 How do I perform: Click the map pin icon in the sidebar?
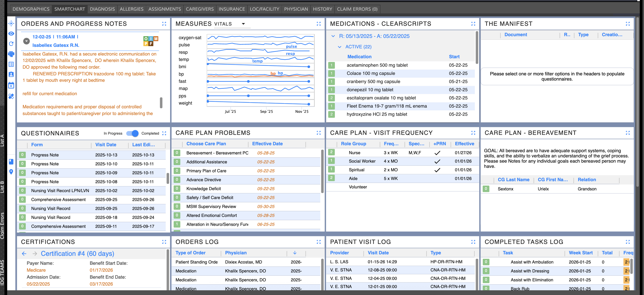(x=11, y=172)
